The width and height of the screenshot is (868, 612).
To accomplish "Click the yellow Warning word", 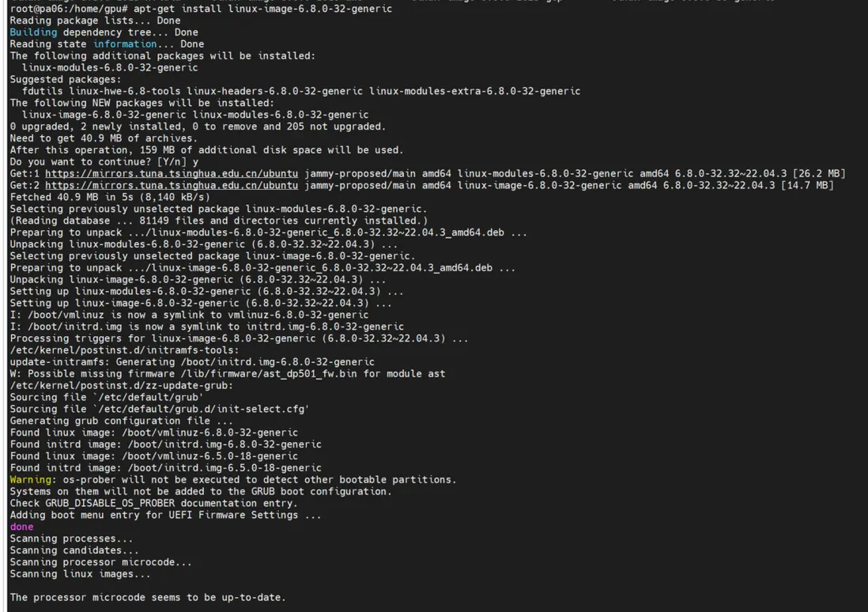I will [33, 480].
